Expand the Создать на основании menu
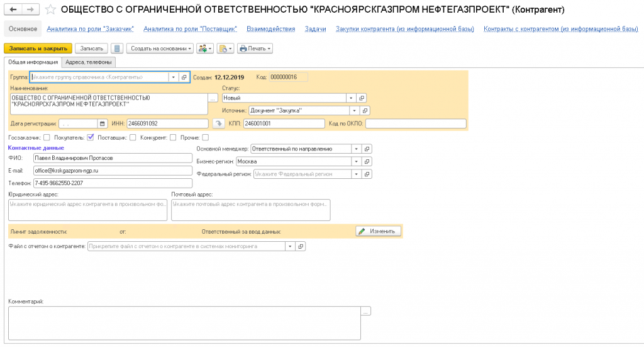 (x=160, y=48)
